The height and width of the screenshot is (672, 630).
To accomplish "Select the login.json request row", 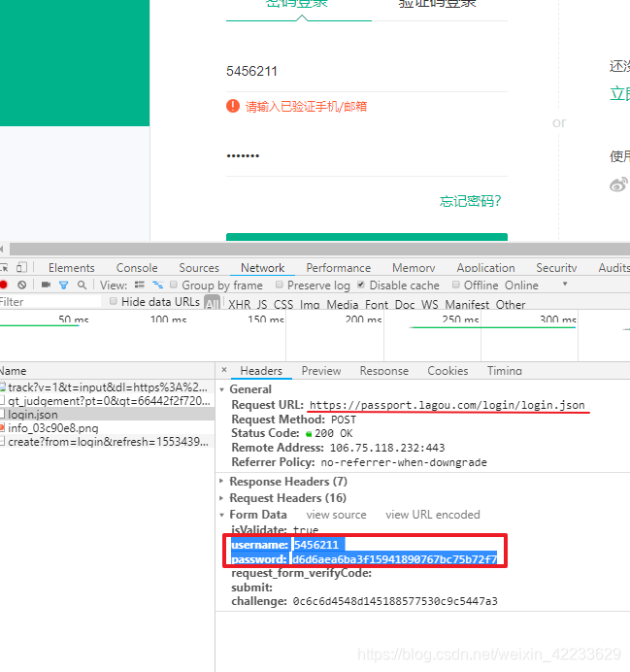I will (x=107, y=415).
